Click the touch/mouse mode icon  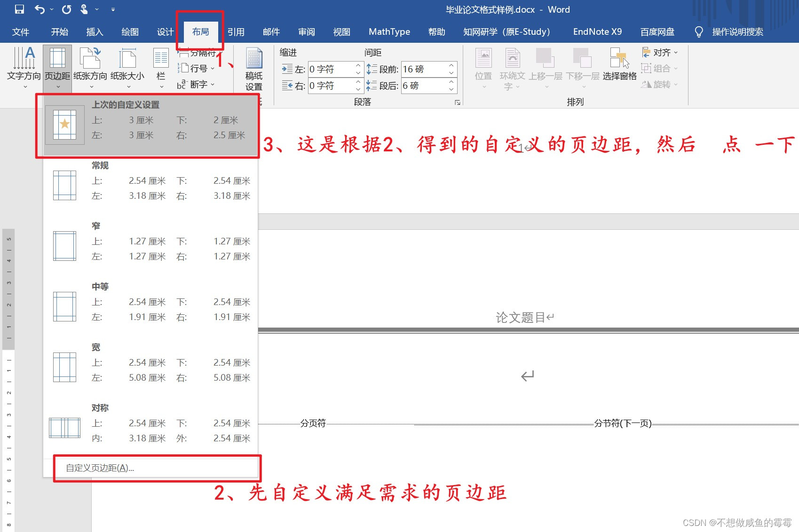coord(84,9)
